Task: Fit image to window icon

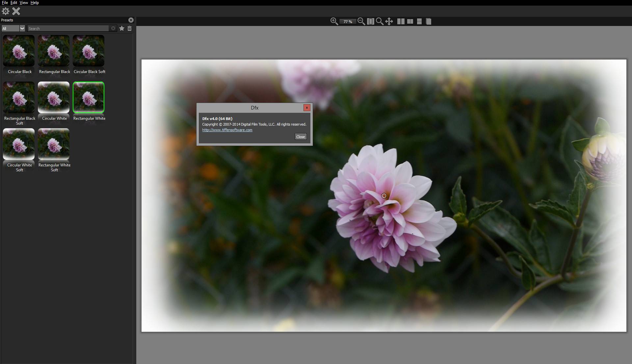Action: click(x=370, y=21)
